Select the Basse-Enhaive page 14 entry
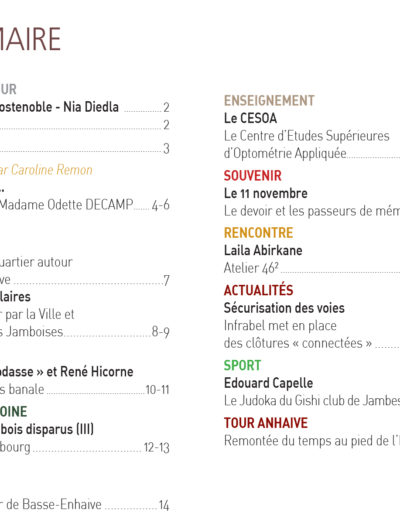This screenshot has height=516, width=400. pyautogui.click(x=85, y=505)
